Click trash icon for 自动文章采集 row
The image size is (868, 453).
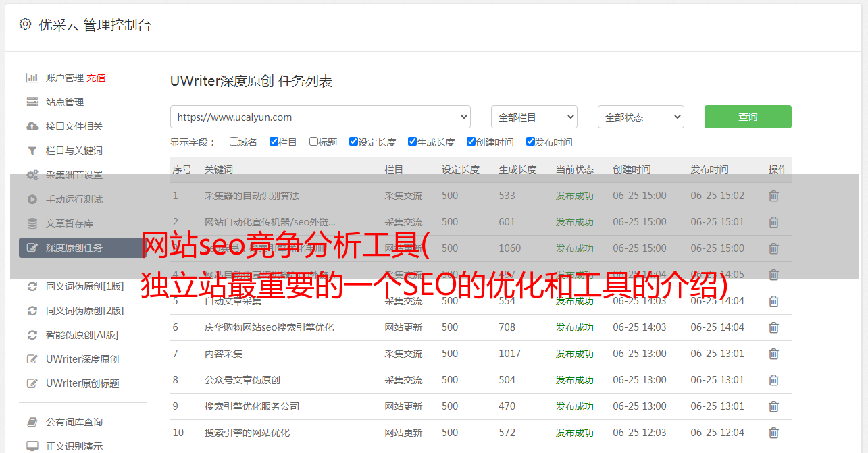(773, 301)
